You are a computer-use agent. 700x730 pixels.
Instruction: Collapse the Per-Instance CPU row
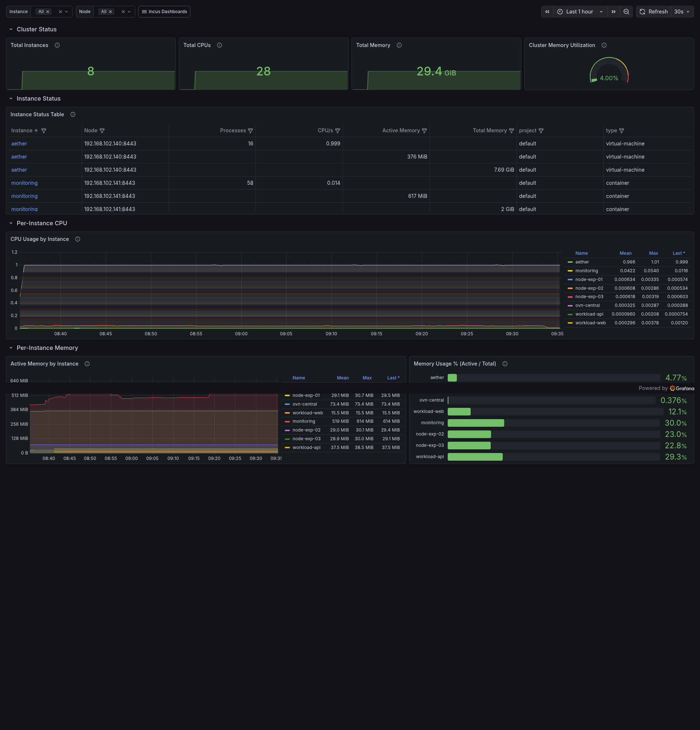pos(11,223)
